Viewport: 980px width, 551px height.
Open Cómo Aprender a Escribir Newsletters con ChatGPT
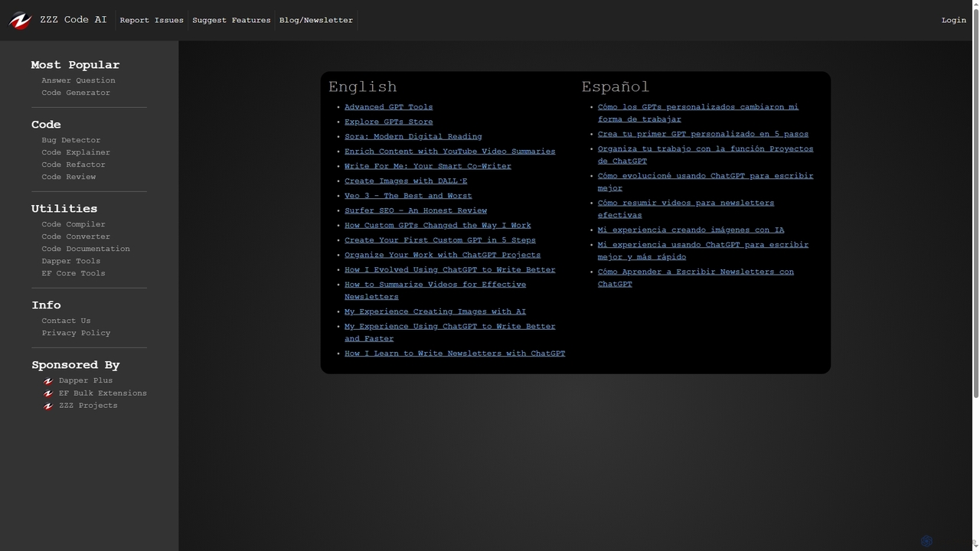coord(695,278)
